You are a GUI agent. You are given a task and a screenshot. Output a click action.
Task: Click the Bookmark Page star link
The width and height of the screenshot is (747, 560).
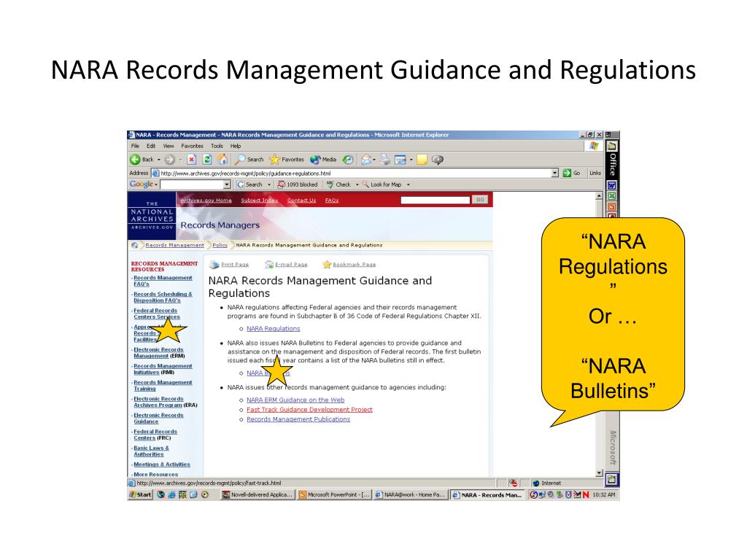349,264
